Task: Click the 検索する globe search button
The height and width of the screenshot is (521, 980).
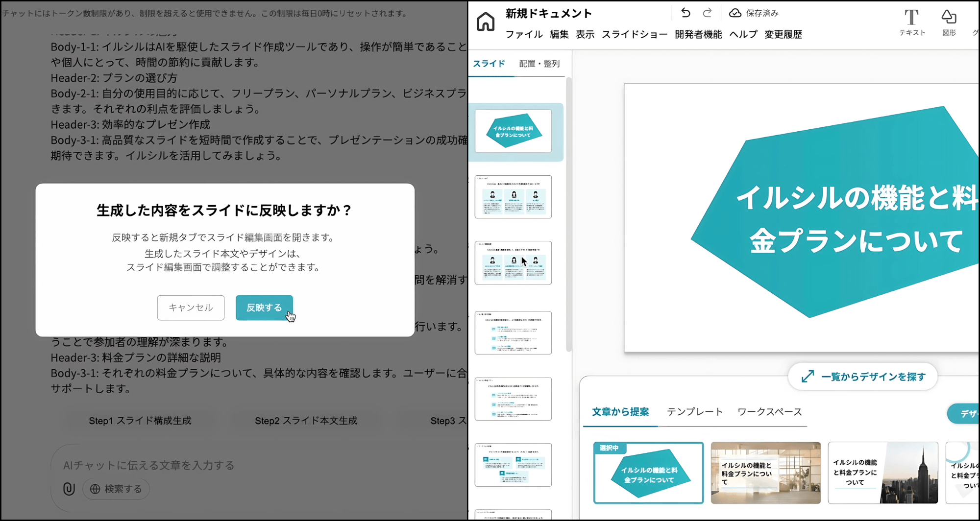Action: click(x=116, y=489)
